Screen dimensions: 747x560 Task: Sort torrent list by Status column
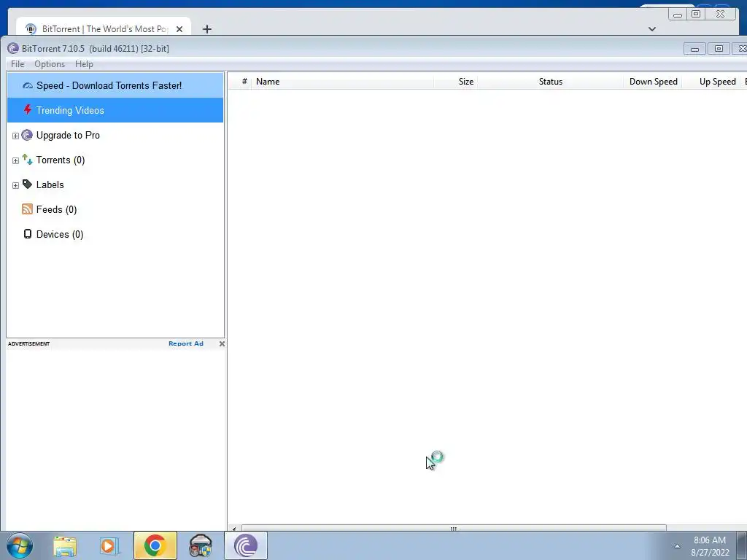click(x=550, y=82)
